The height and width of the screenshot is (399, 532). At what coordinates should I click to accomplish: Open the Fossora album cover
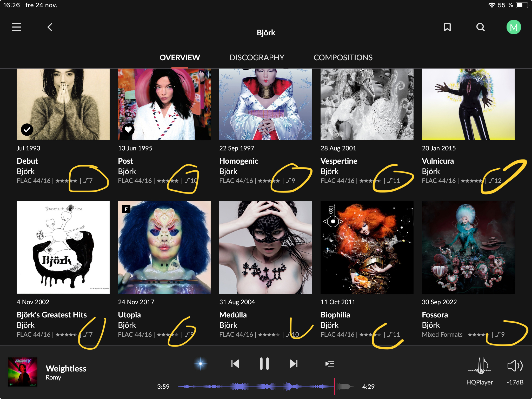(x=468, y=247)
